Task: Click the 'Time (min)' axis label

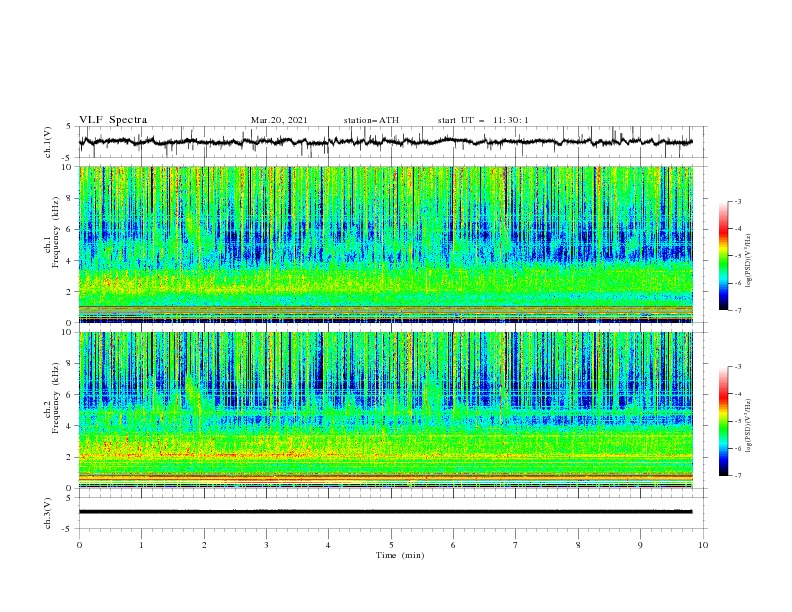Action: pyautogui.click(x=400, y=555)
